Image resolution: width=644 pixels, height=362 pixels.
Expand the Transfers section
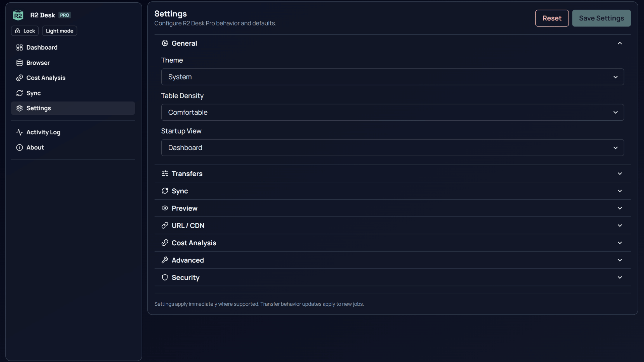[x=392, y=174]
